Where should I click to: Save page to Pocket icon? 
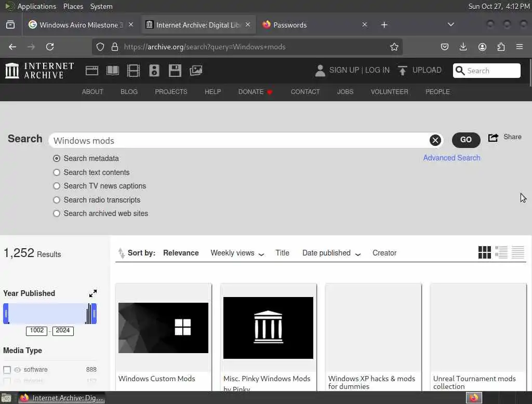445,47
